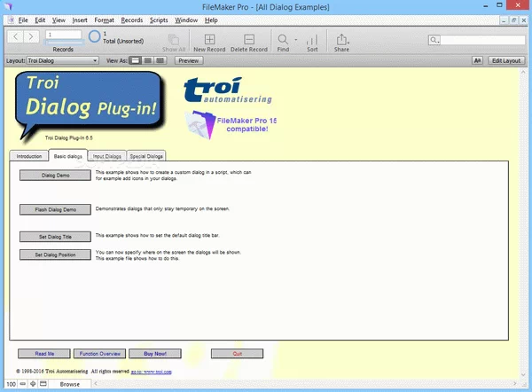Switch to the Special Dialogs tab
Viewport: 532px width, 392px height.
[146, 156]
